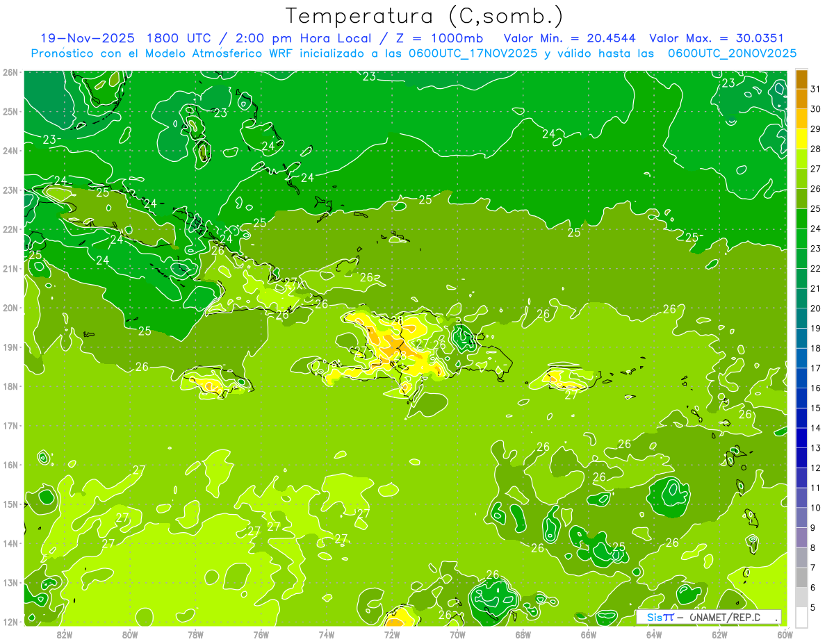Select the purple legend band between 9 and 10
Viewport: 834px width, 644px height.
pos(801,518)
